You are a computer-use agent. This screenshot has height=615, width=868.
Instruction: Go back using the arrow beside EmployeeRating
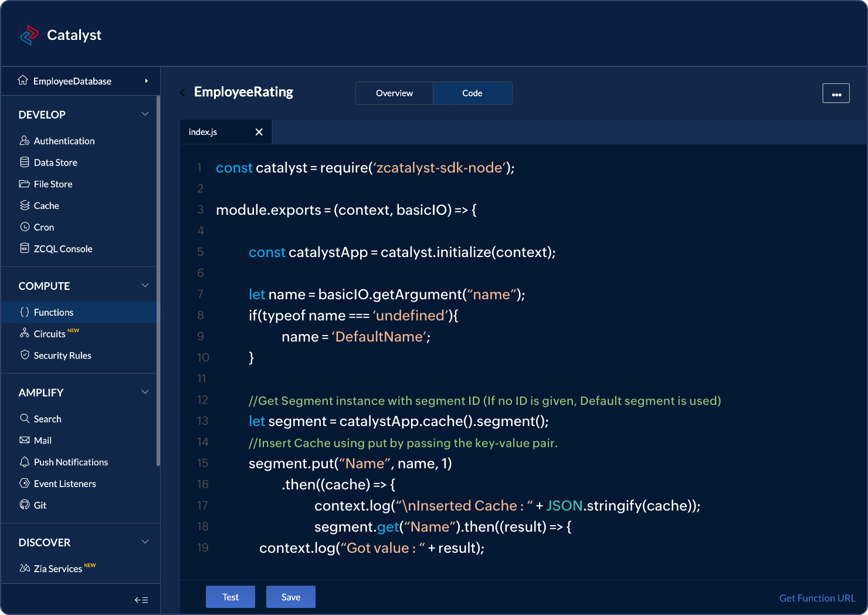coord(183,93)
